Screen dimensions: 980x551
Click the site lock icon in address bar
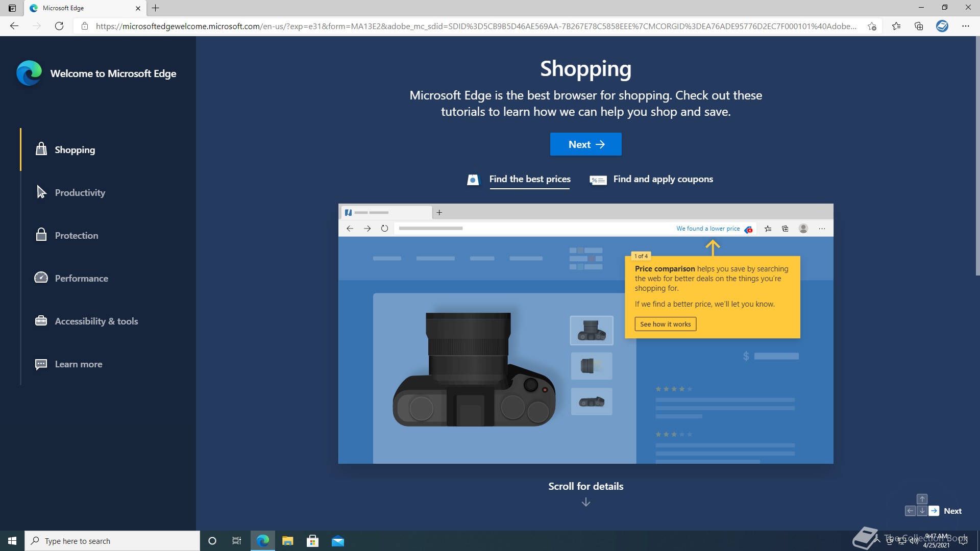(x=85, y=26)
